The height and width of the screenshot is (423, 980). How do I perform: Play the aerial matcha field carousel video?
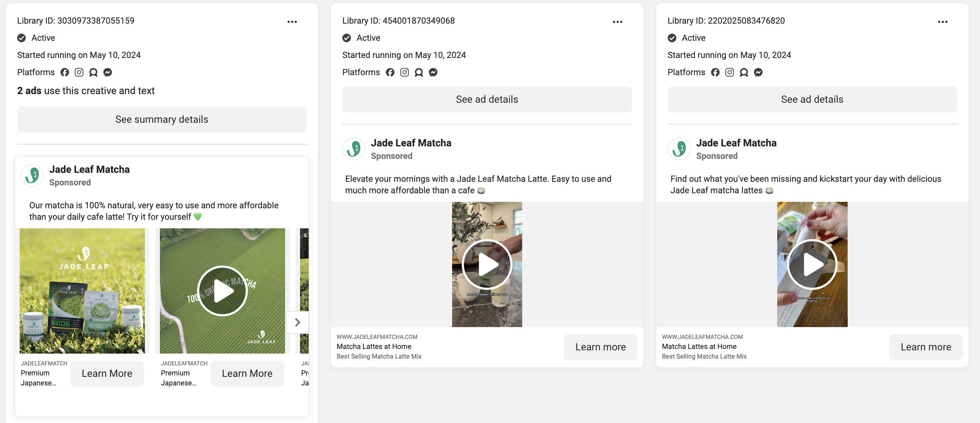pos(222,291)
